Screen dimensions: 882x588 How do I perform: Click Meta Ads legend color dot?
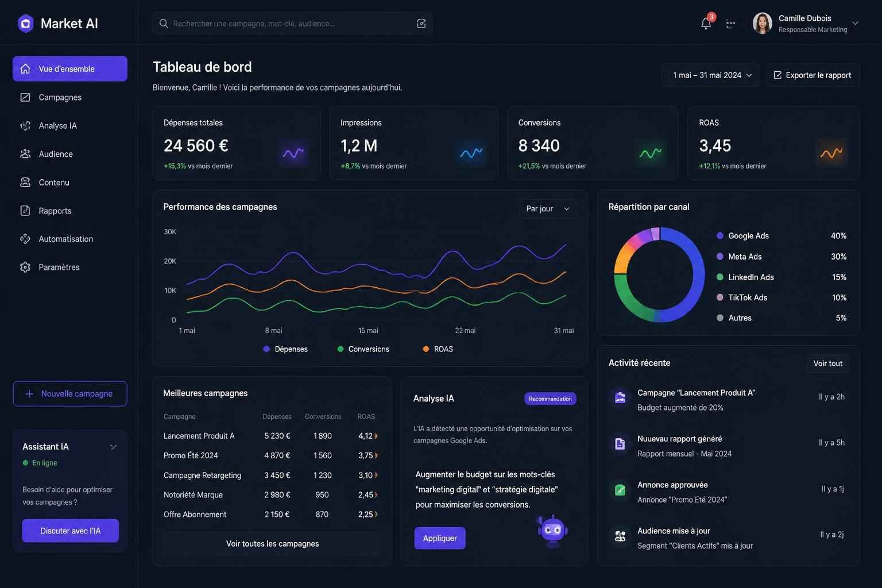[720, 257]
